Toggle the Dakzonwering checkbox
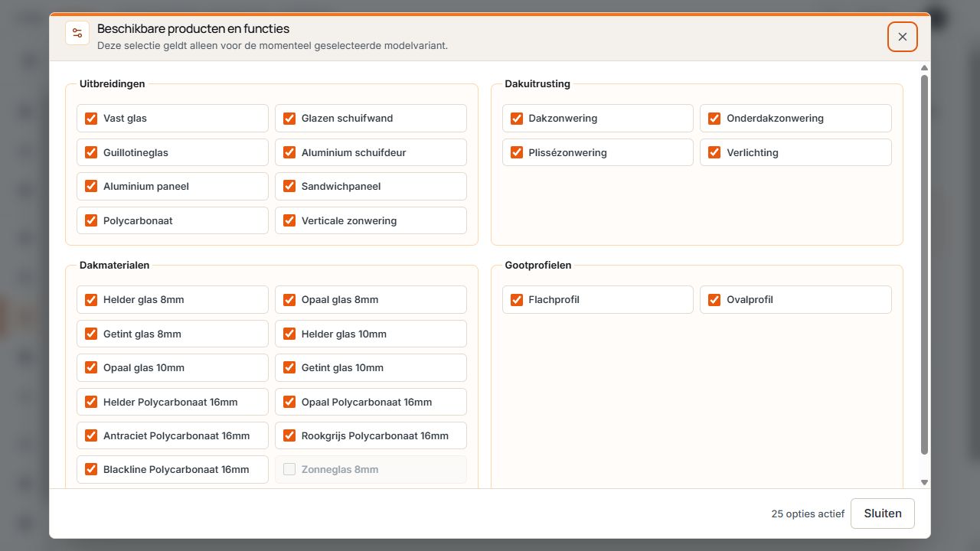This screenshot has width=980, height=551. click(517, 119)
